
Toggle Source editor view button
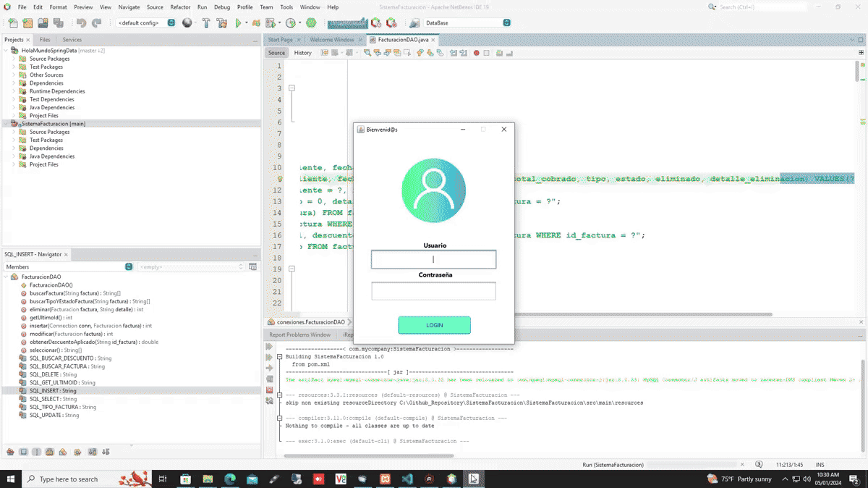[277, 53]
